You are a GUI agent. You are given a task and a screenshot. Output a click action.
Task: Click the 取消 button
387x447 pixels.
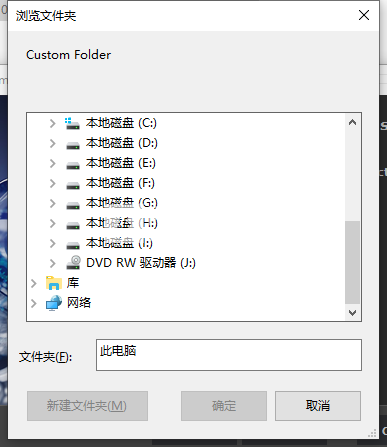[x=318, y=406]
